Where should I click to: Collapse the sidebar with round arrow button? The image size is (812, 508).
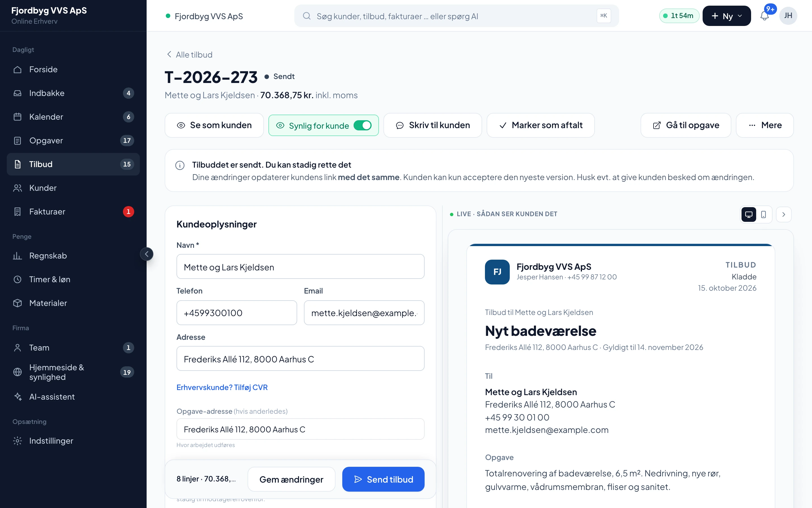pyautogui.click(x=147, y=254)
